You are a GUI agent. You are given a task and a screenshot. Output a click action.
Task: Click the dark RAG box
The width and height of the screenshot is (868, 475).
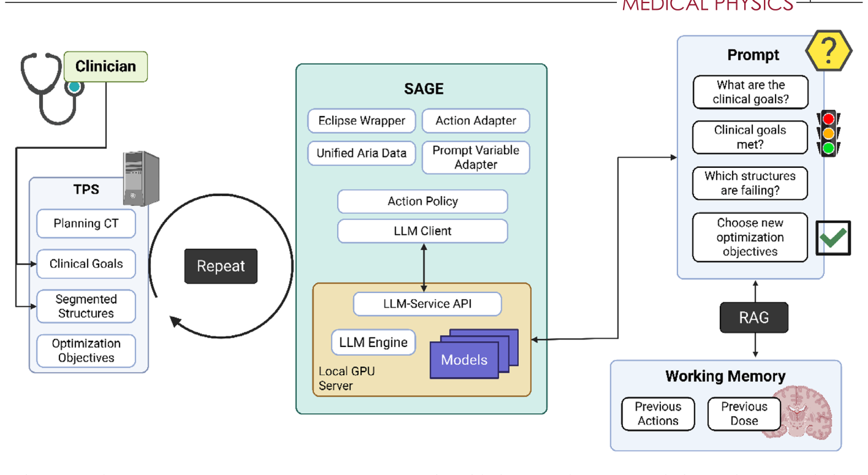[754, 317]
